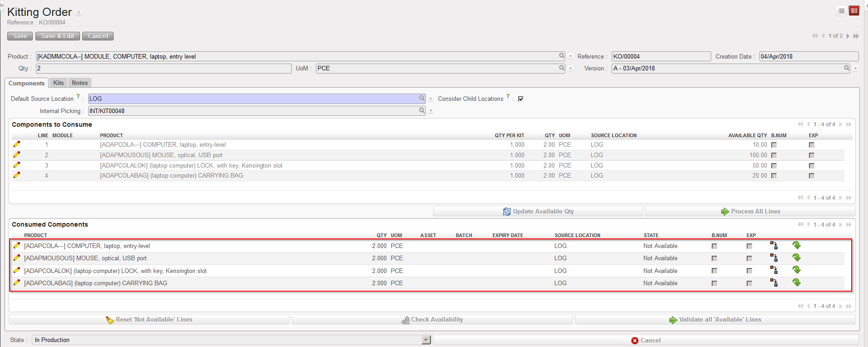Viewport: 868px width, 347px height.
Task: Click the Save & Edit button
Action: [x=58, y=36]
